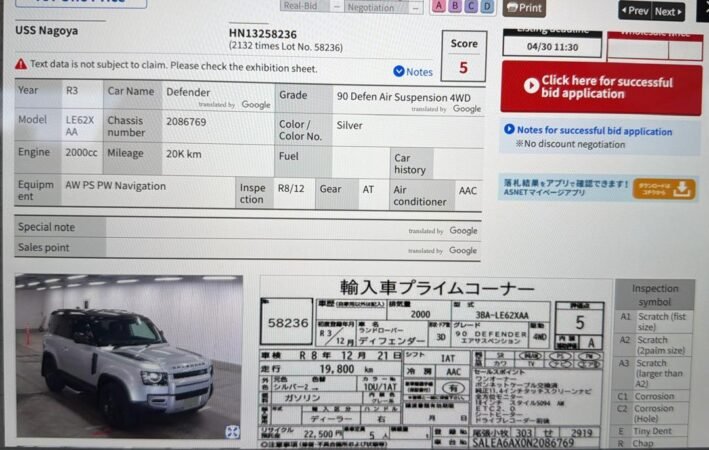Click the red warning triangle icon
The height and width of the screenshot is (450, 709).
point(21,64)
